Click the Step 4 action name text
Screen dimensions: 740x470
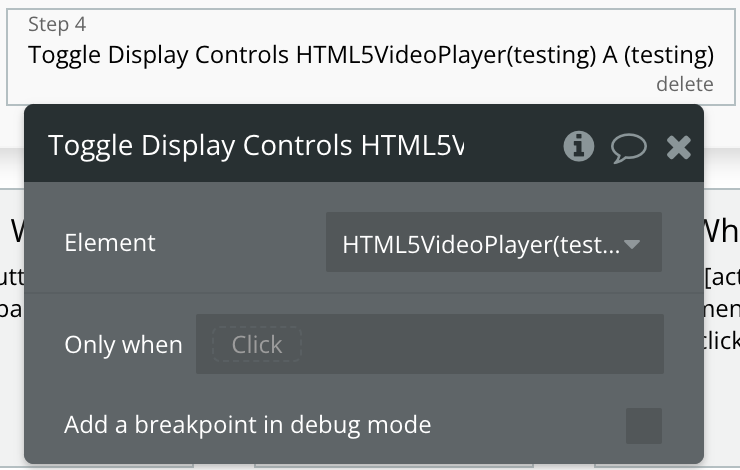click(x=371, y=55)
